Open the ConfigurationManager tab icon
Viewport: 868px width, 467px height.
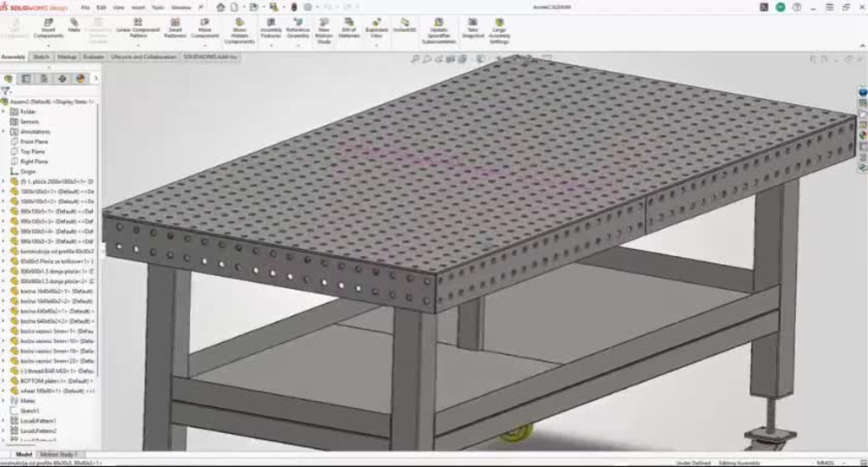(43, 79)
